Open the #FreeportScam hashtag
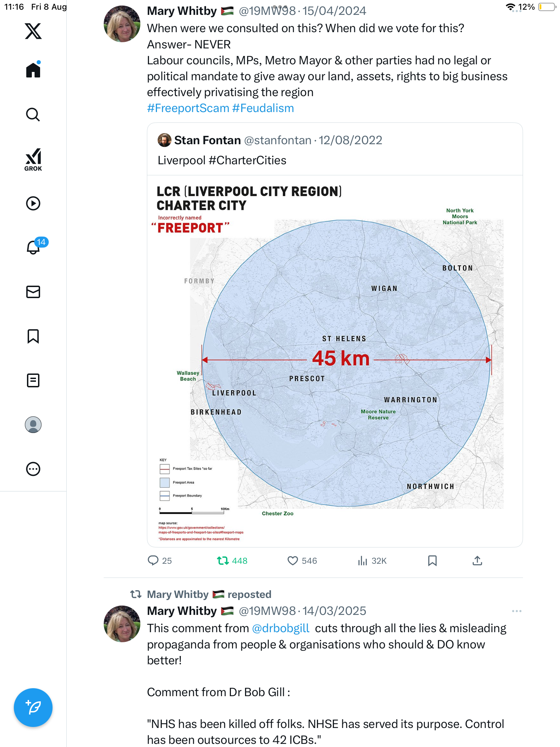 point(188,108)
